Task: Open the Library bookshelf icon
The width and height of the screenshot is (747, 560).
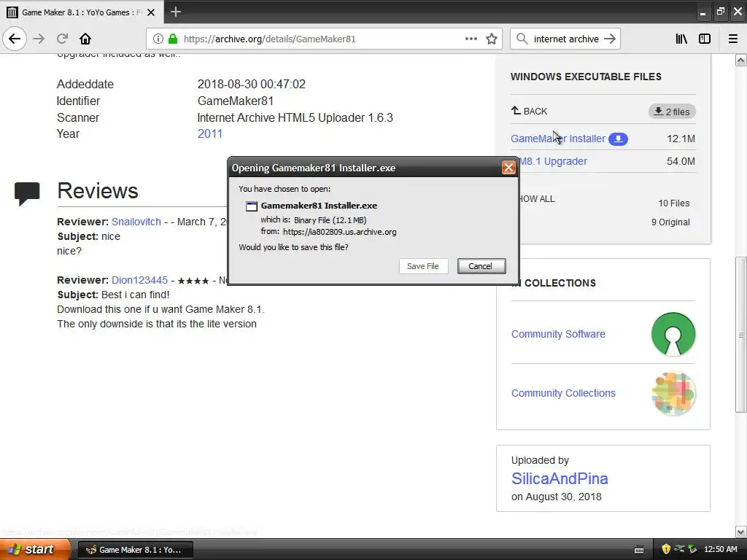Action: [x=681, y=39]
